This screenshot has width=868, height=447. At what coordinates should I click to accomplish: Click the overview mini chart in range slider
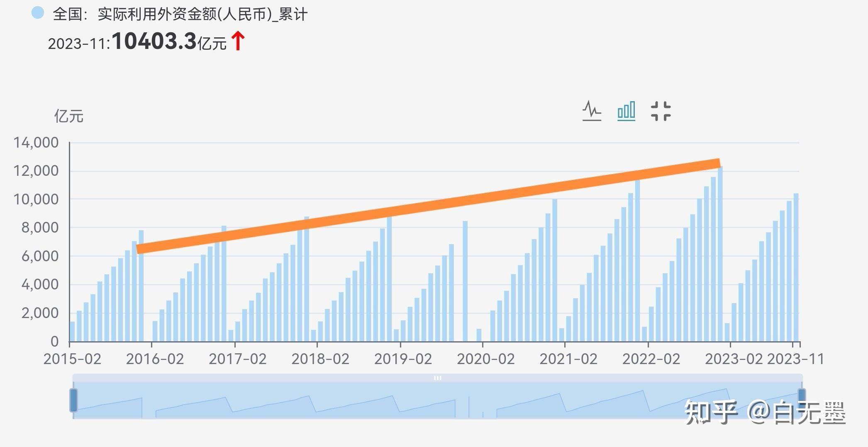click(x=438, y=400)
